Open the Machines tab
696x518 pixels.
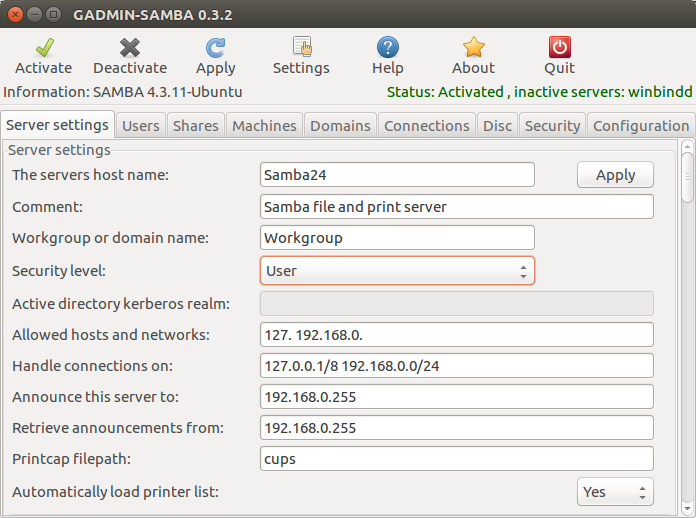pyautogui.click(x=265, y=126)
